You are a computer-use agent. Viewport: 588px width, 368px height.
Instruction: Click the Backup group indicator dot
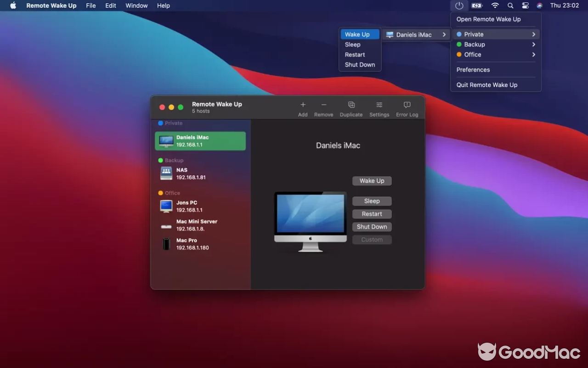coord(459,44)
